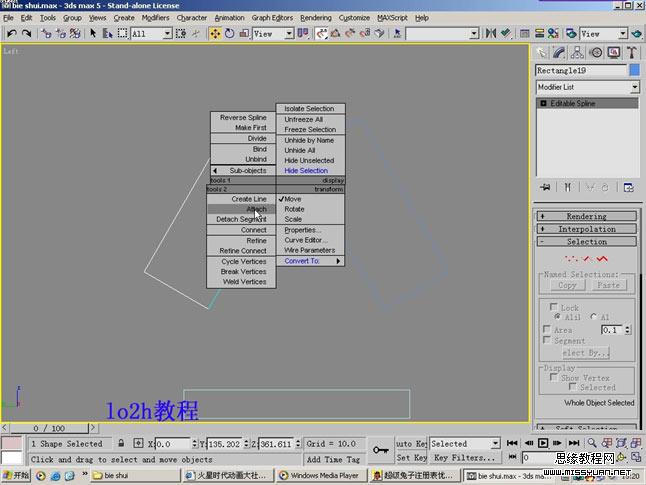646x485 pixels.
Task: Click the Set Key button
Action: pyautogui.click(x=412, y=457)
